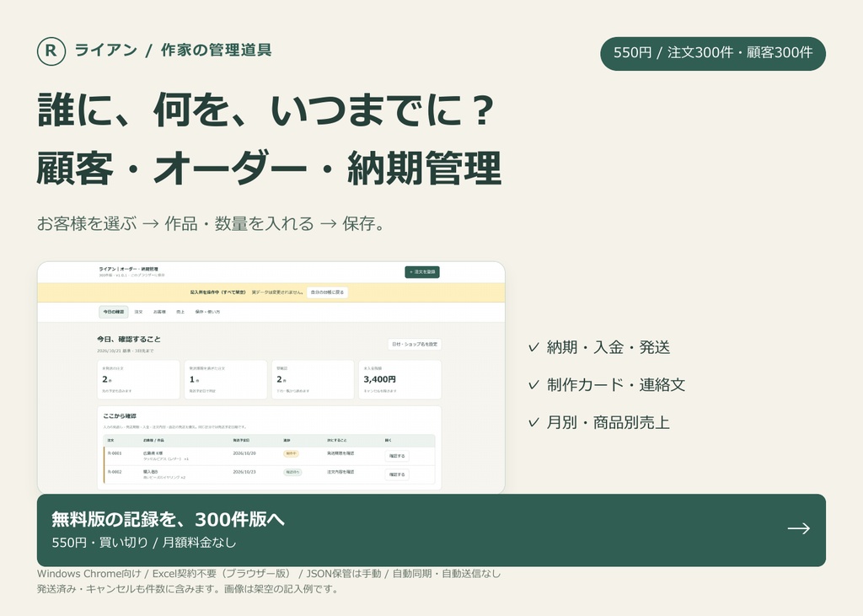Click the circled R logo icon
863x616 pixels.
pyautogui.click(x=51, y=51)
